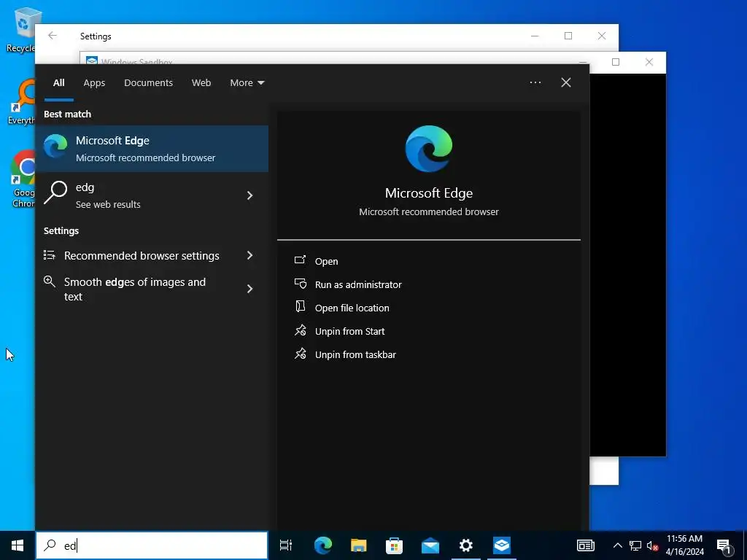Click the Open file location icon
This screenshot has height=560, width=747.
pos(300,306)
